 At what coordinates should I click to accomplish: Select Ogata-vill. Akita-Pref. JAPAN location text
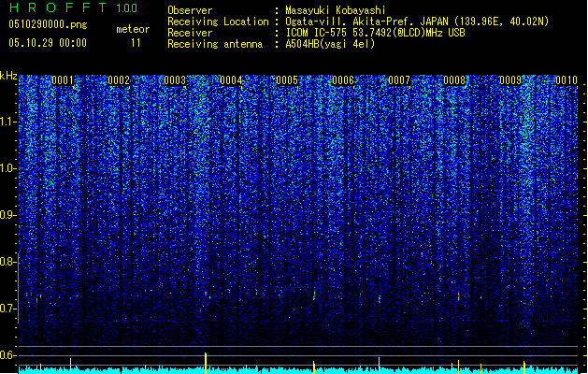coord(417,22)
